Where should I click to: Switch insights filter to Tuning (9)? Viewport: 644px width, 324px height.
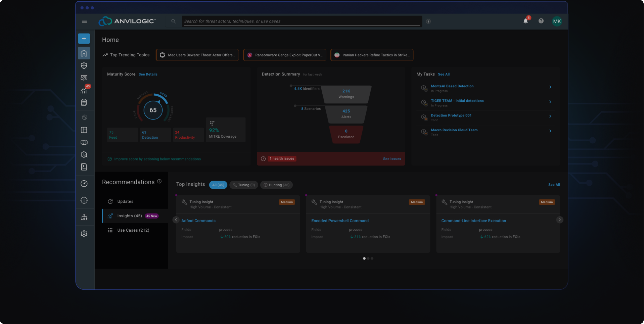coord(243,185)
